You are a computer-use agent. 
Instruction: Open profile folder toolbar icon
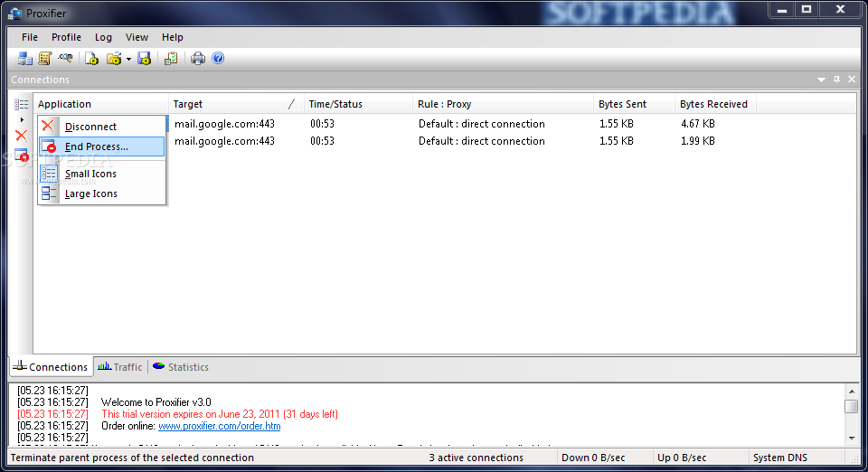point(114,58)
